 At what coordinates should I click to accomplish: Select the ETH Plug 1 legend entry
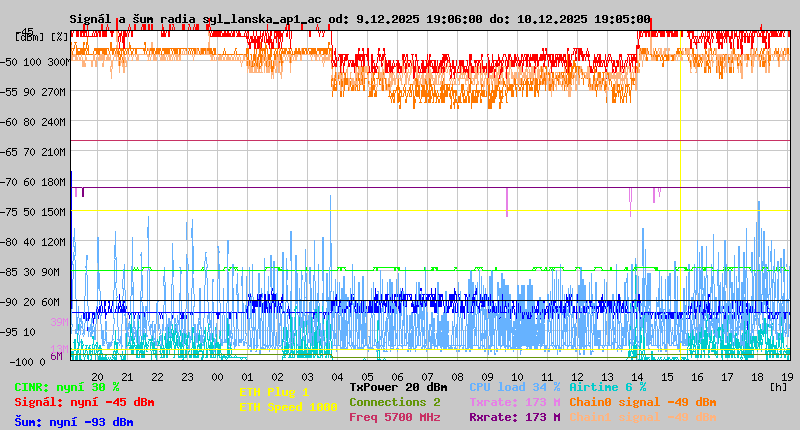point(274,392)
